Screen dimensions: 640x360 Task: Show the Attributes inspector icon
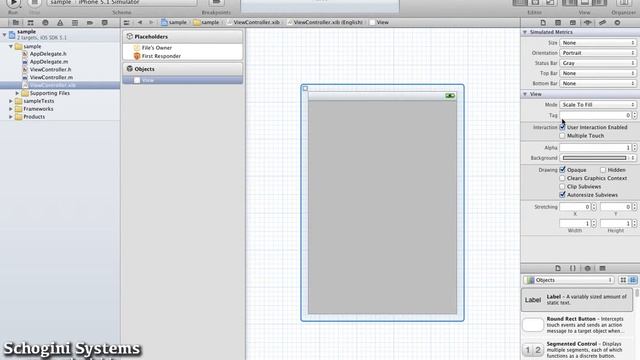coord(588,23)
